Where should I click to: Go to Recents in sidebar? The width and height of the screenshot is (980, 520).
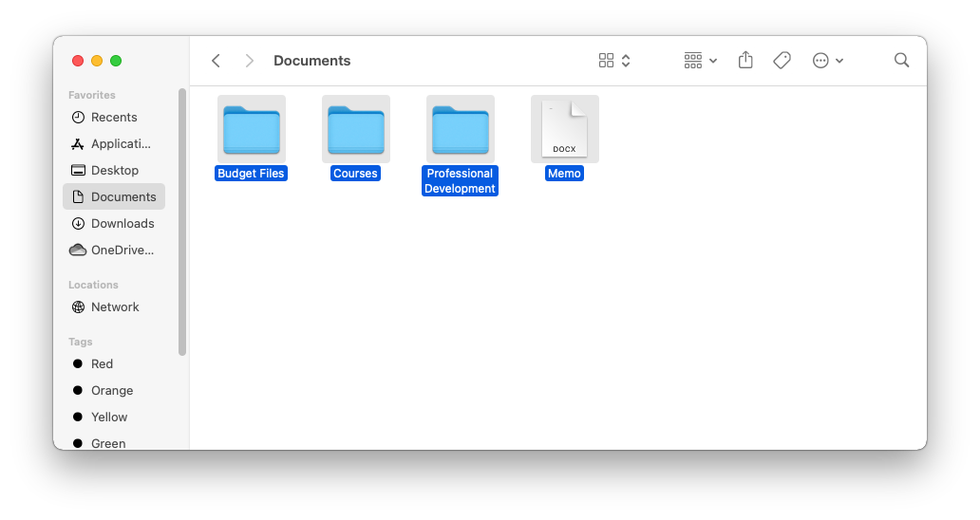(x=114, y=118)
